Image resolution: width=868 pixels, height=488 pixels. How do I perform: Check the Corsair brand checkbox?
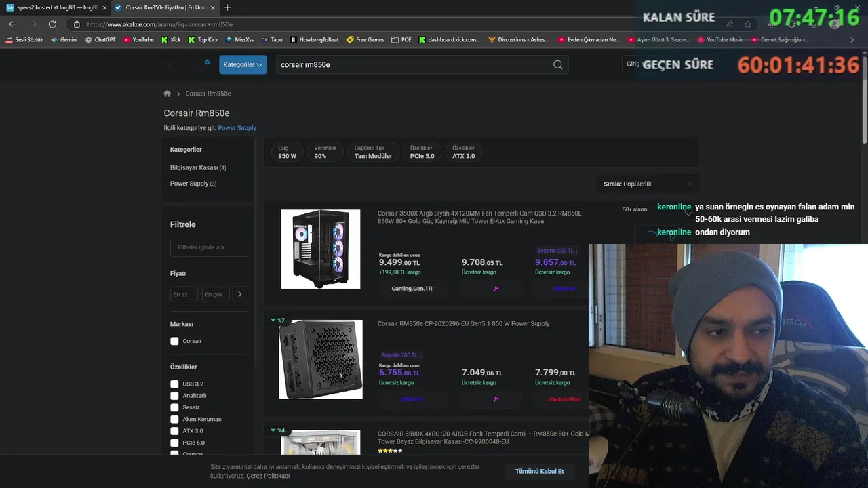coord(174,341)
